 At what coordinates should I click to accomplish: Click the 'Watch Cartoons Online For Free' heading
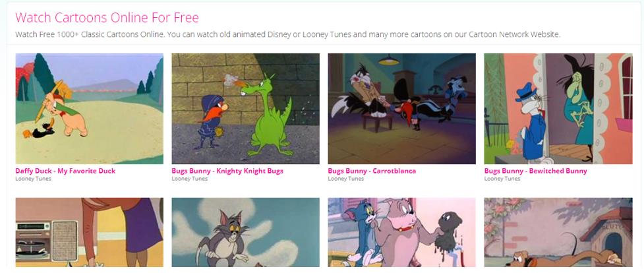tap(107, 18)
